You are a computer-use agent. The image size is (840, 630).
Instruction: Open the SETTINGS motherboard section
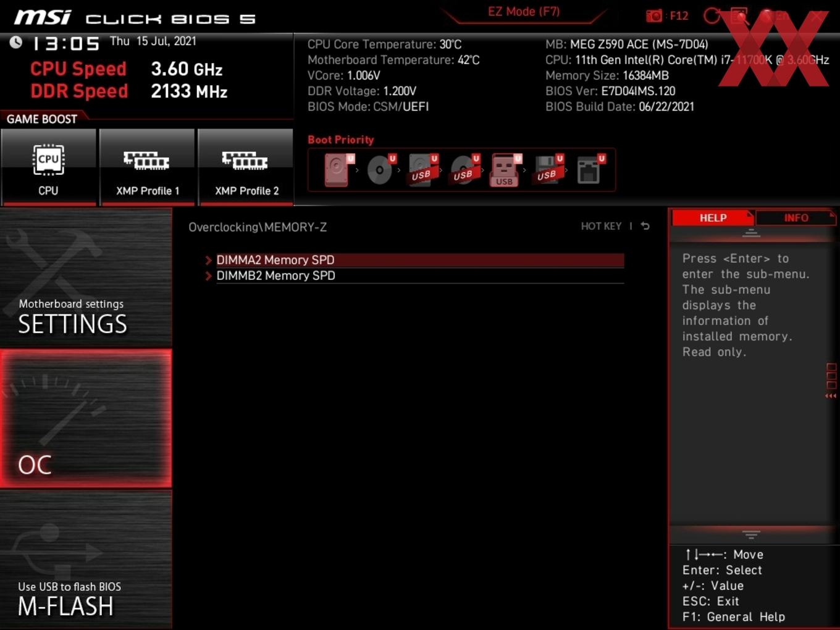tap(86, 278)
